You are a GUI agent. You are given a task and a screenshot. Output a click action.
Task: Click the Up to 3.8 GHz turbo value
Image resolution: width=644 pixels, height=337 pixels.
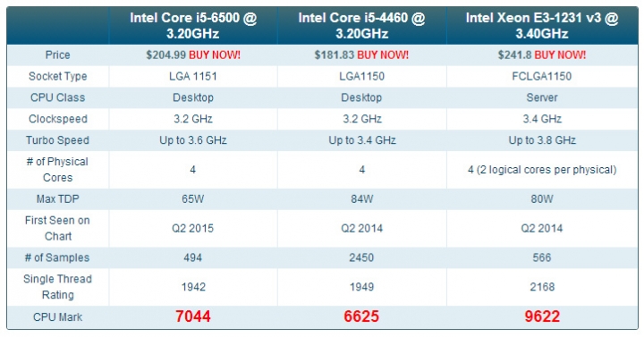(542, 140)
